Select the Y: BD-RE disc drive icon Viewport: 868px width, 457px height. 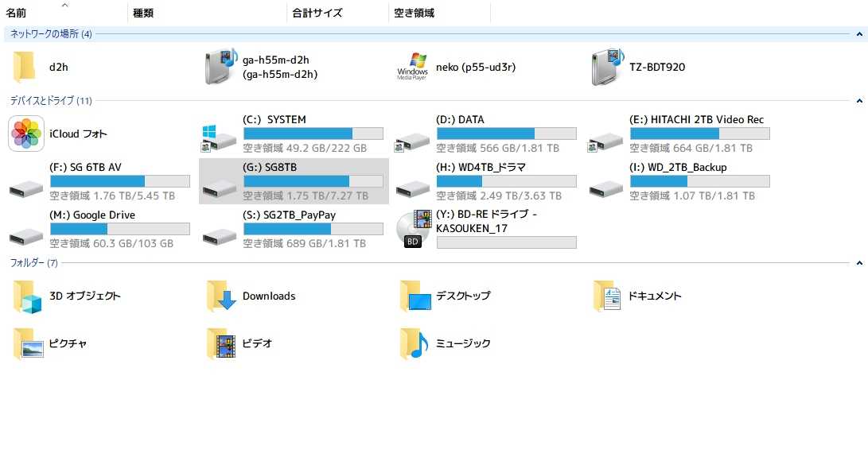point(414,228)
